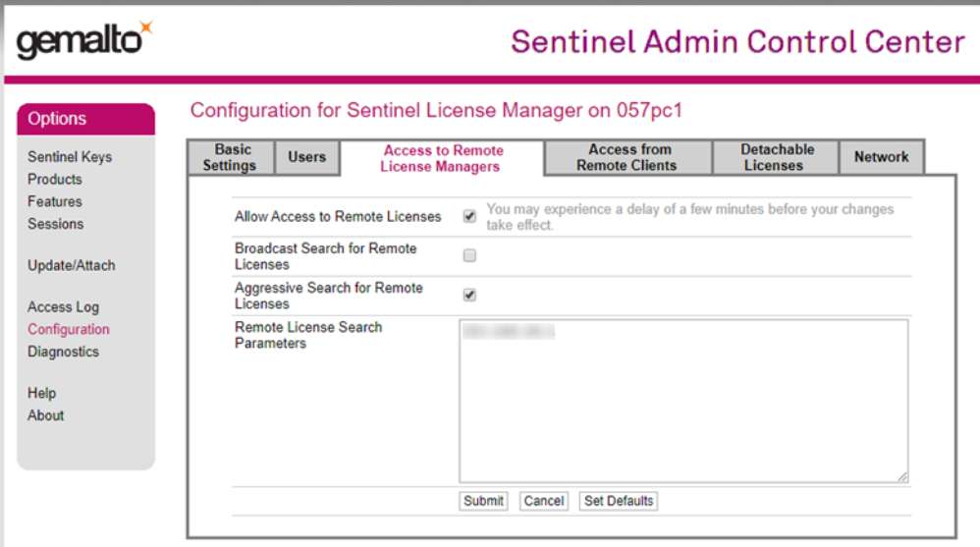Switch to the Basic Settings tab

tap(231, 157)
